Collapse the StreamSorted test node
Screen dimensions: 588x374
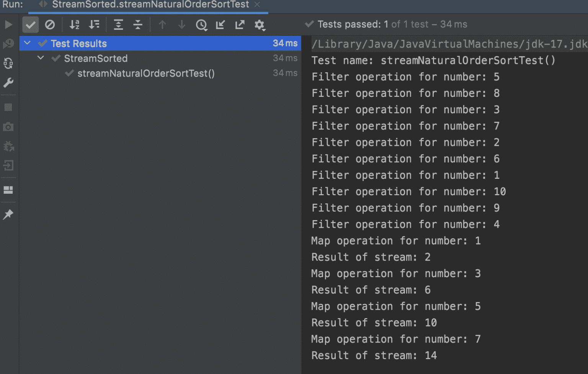[x=41, y=58]
